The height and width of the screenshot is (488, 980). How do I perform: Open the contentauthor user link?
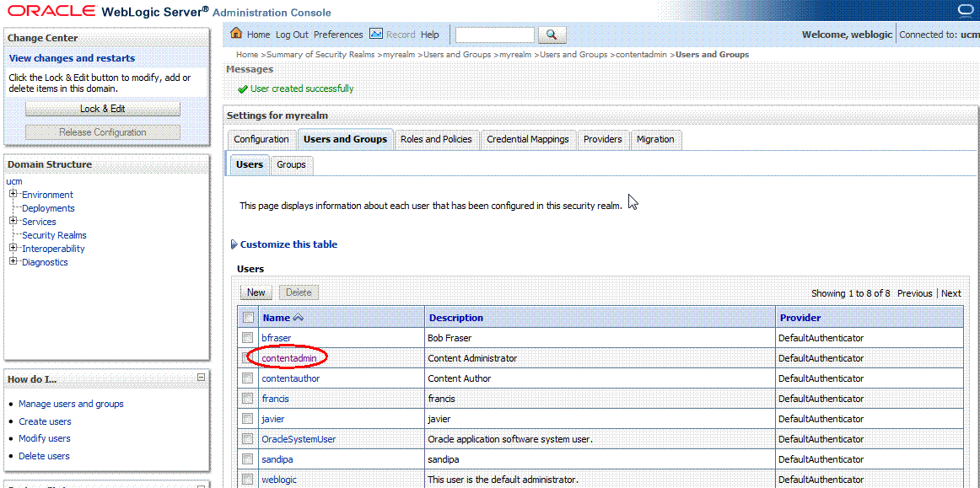click(291, 378)
